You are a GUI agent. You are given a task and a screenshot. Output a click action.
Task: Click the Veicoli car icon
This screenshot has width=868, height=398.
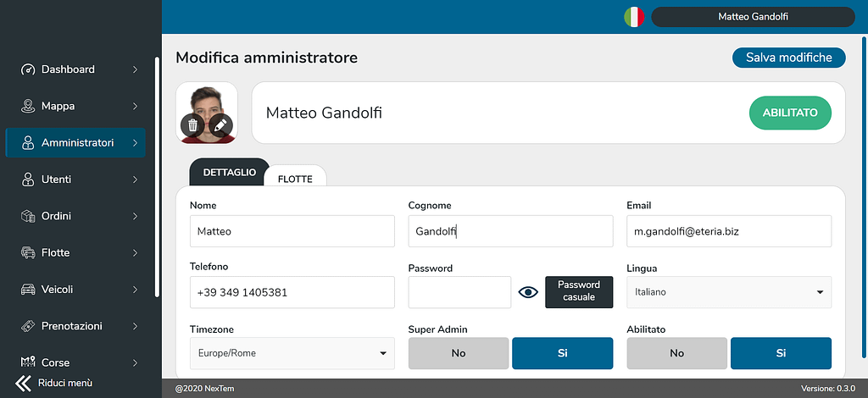pyautogui.click(x=28, y=289)
